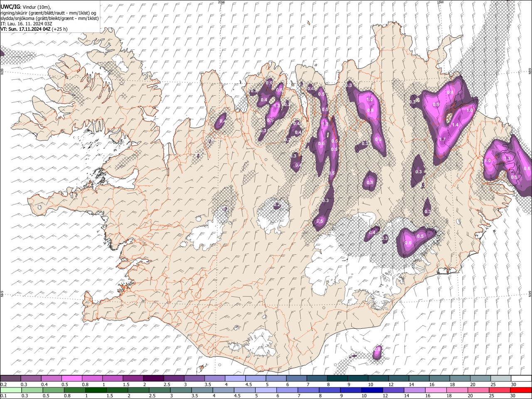
Task: Pick the dark teal snow swatch starting at 8
Action: 337,378
